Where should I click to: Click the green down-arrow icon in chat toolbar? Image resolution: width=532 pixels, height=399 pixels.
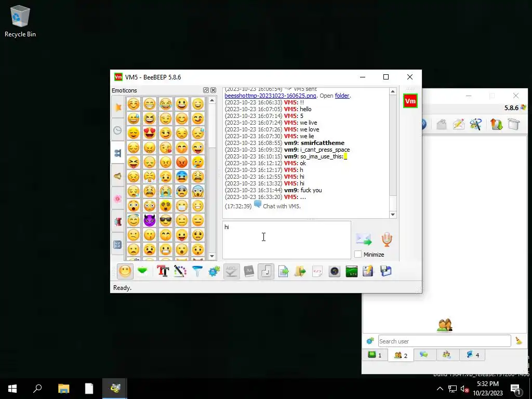tap(142, 271)
